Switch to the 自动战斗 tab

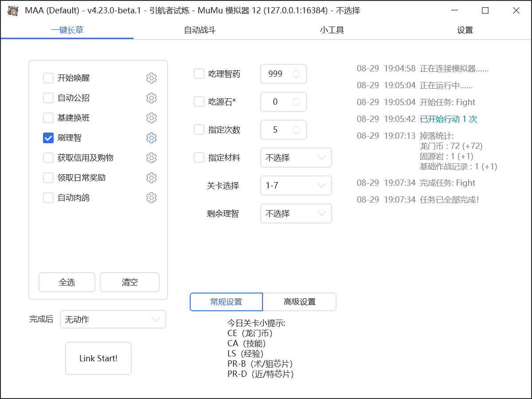(199, 30)
